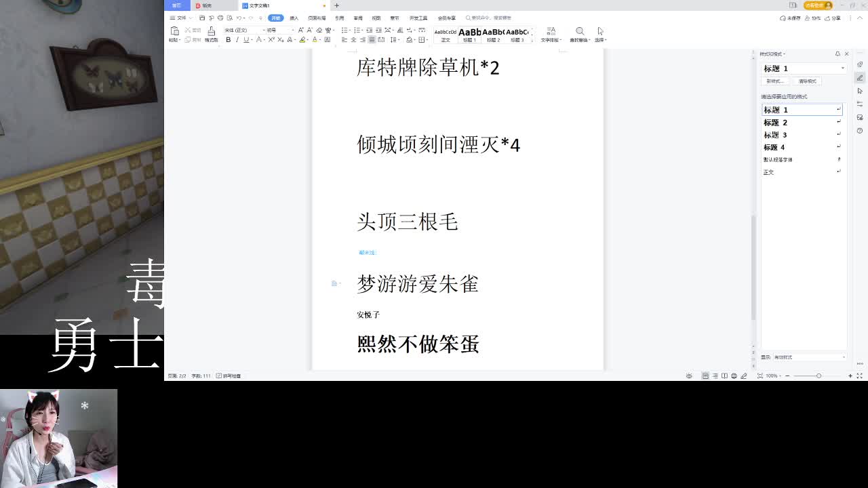Open the font name combo box
Screen dimensions: 868x488
243,30
